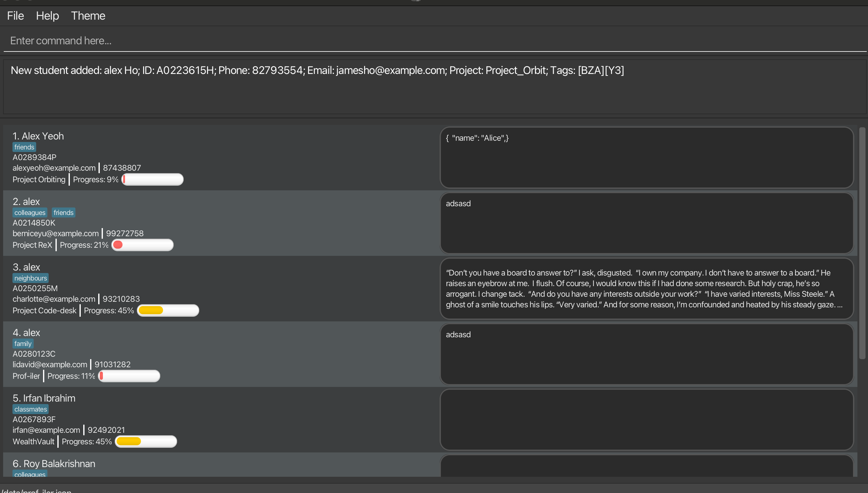Click the new student added result message
868x493 pixels.
pyautogui.click(x=317, y=70)
